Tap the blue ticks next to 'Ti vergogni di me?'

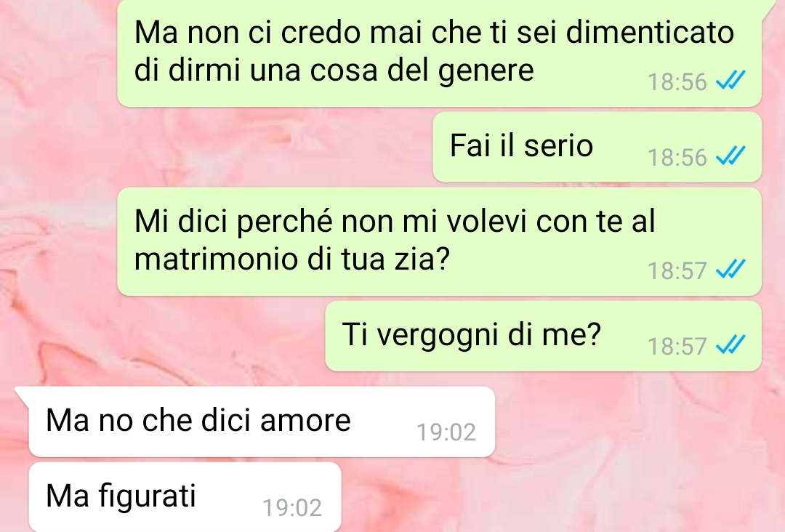(730, 344)
